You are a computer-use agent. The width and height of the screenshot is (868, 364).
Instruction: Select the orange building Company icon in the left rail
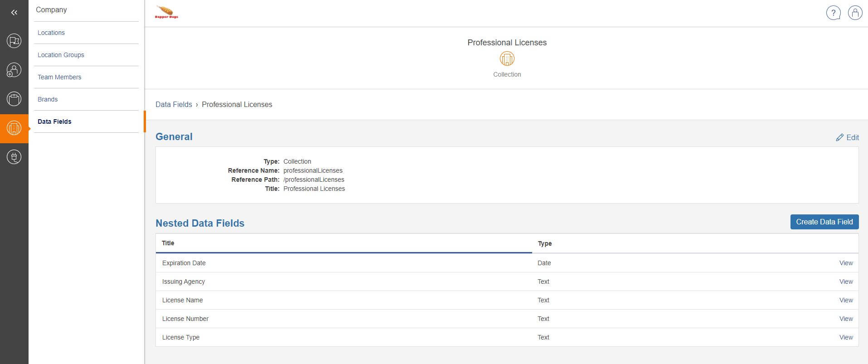[14, 128]
